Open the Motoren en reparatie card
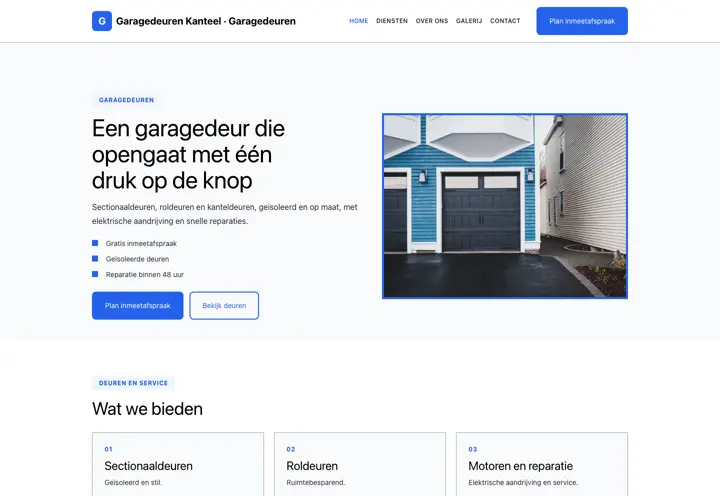Image resolution: width=720 pixels, height=496 pixels. [x=542, y=464]
